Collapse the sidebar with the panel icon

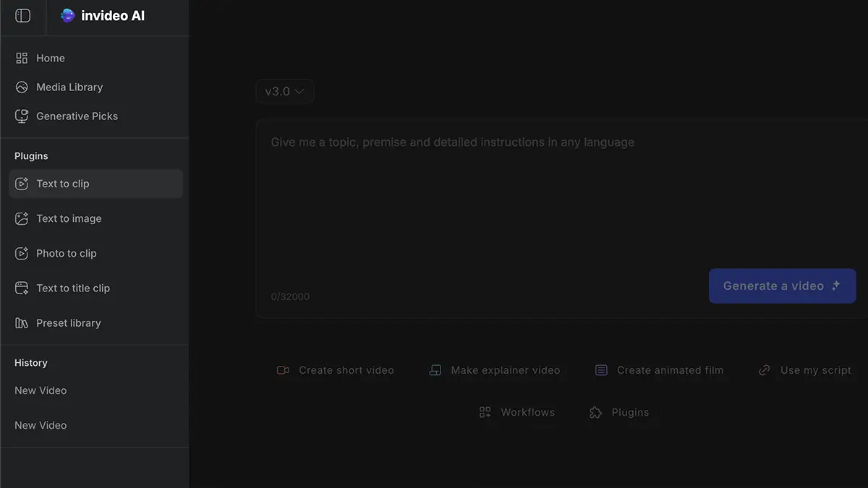pos(22,15)
